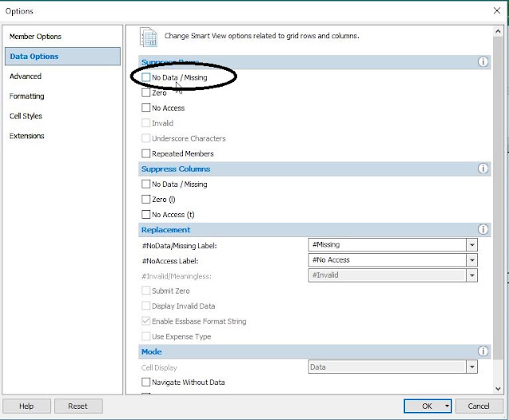Click the #Missing label text field
509x420 pixels.
[x=387, y=245]
